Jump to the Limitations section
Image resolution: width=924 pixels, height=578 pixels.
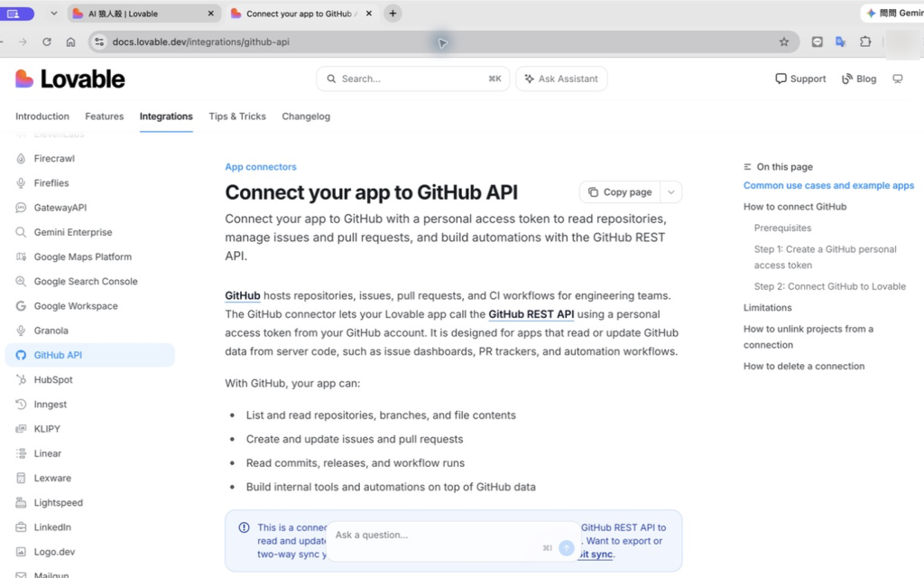(767, 307)
